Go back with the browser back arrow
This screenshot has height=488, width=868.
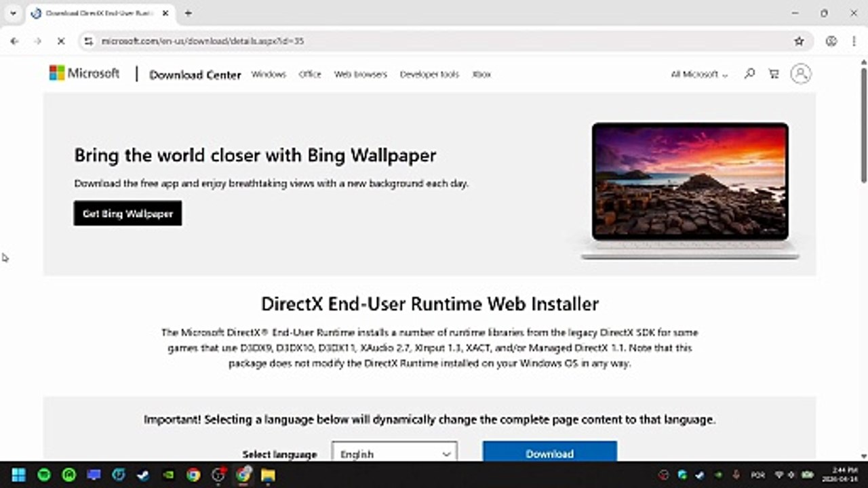click(14, 41)
